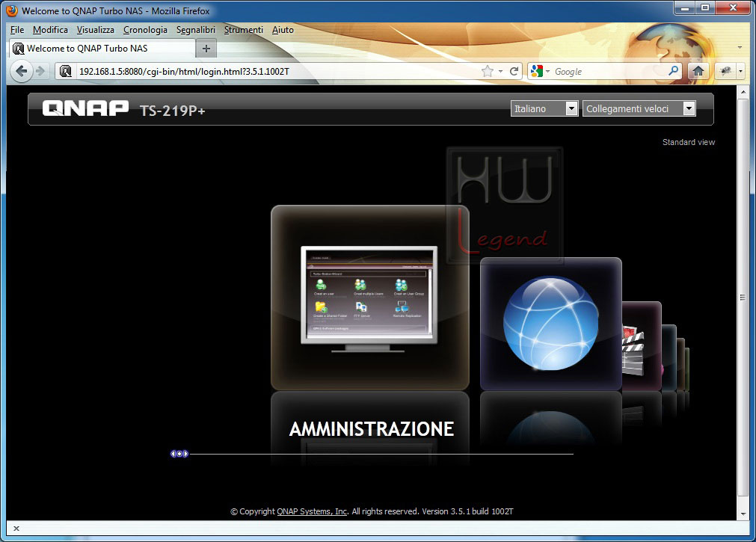Open the Strumenti menu
Screen dimensions: 756x542
(x=244, y=30)
